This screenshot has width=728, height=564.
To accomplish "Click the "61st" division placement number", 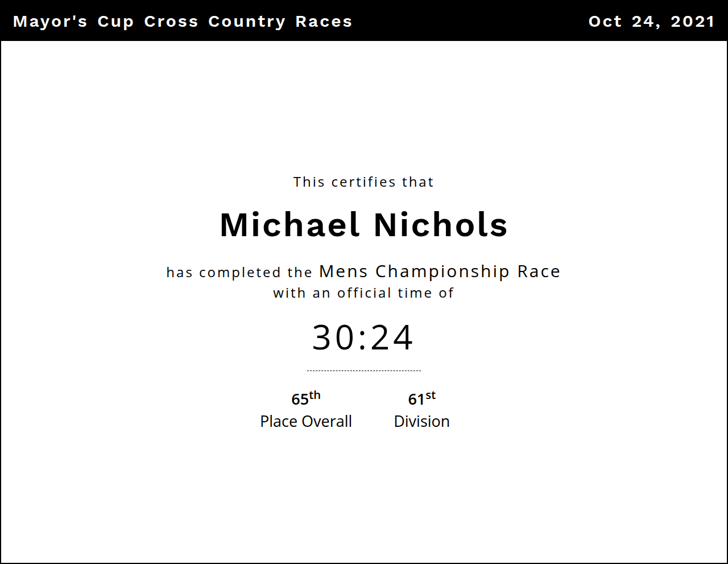I will (x=421, y=398).
